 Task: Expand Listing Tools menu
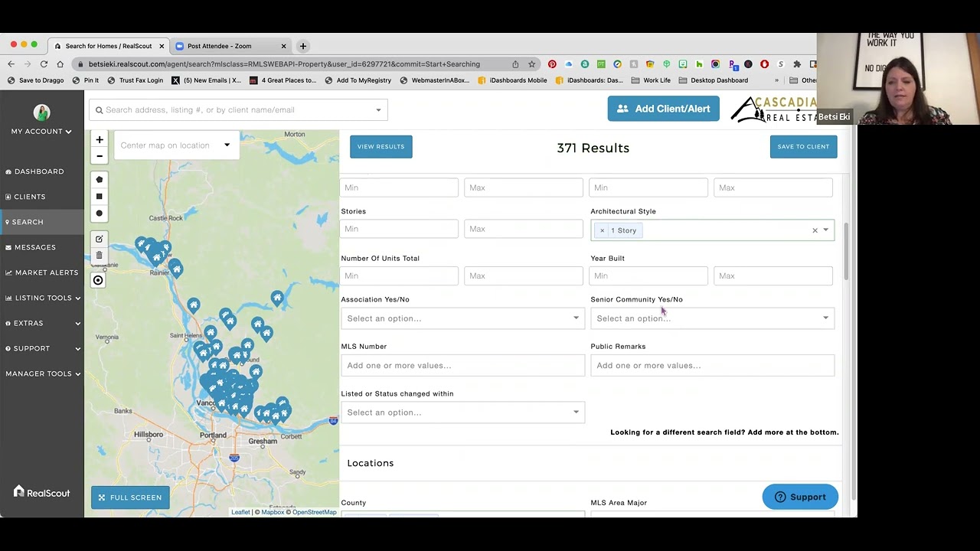42,298
